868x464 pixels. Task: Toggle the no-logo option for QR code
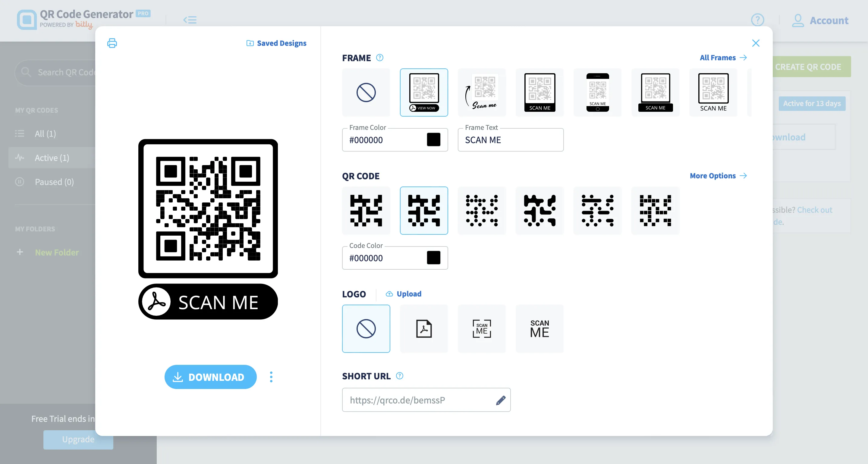[366, 328]
